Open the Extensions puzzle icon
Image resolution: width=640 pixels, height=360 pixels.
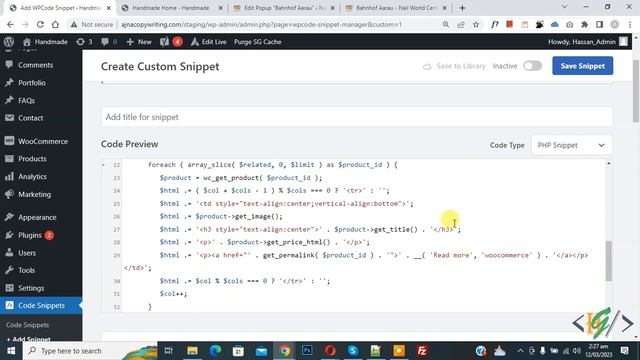coord(584,24)
